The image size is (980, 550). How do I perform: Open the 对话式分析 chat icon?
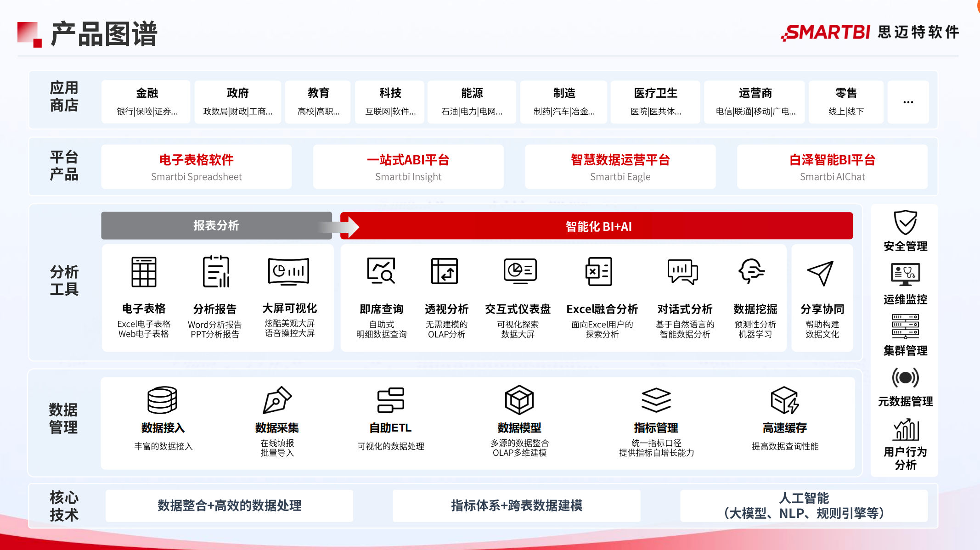(x=683, y=271)
